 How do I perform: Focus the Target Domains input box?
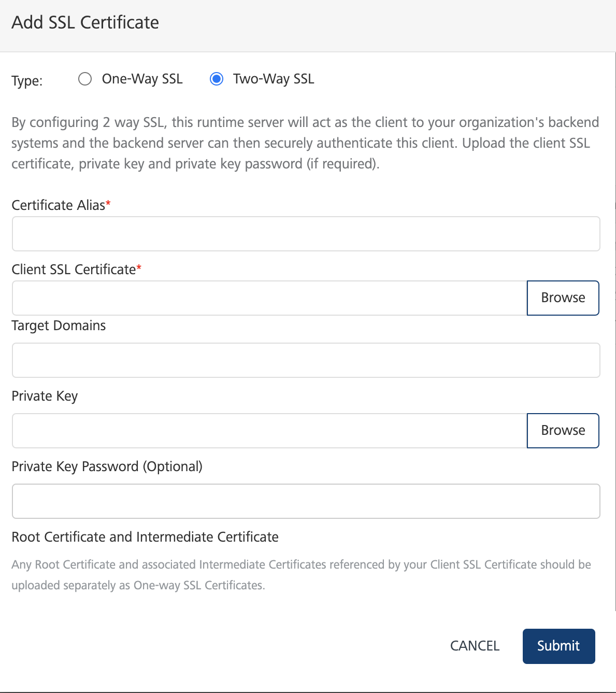pos(306,360)
